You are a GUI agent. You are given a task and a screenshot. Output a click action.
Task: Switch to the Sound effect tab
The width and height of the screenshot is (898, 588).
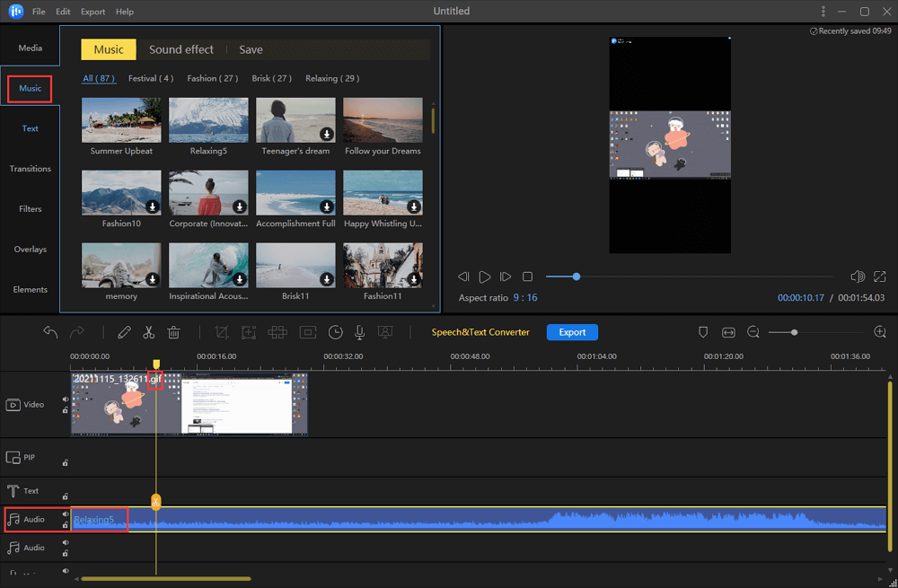[x=181, y=49]
